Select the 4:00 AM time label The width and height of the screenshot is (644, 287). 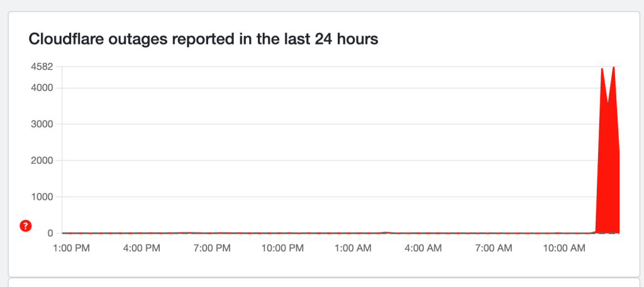point(423,248)
